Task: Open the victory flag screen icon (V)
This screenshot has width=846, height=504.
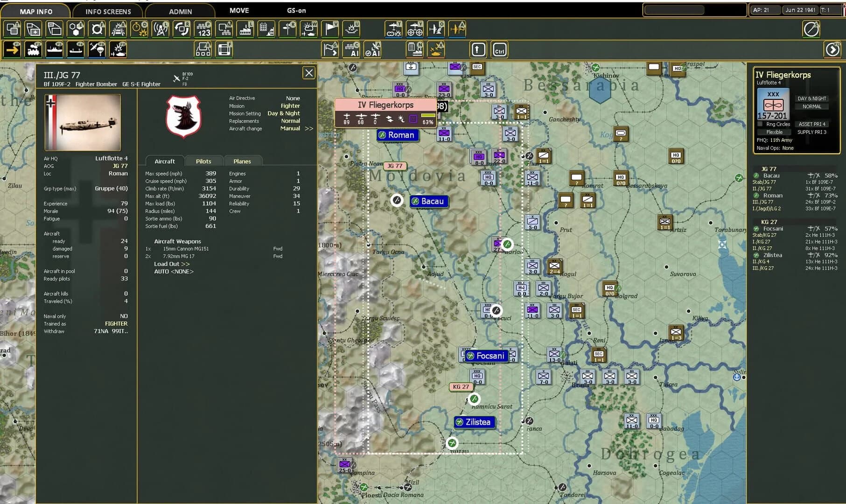Action: [x=330, y=28]
